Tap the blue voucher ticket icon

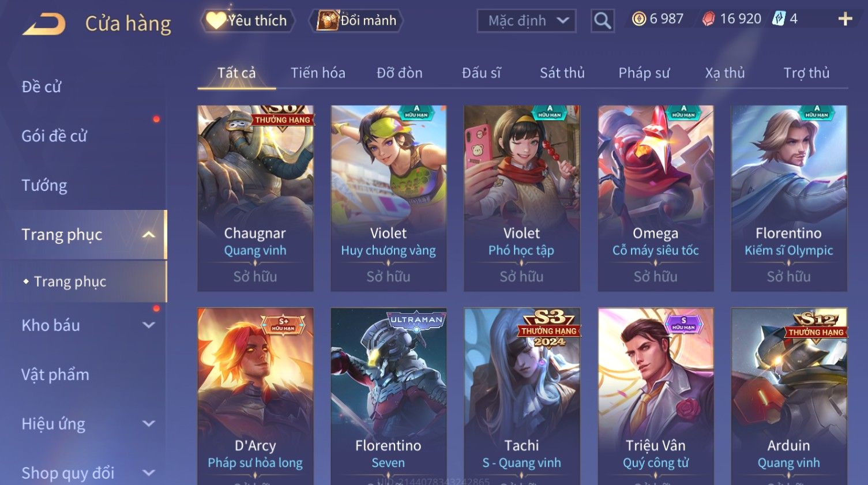[779, 18]
